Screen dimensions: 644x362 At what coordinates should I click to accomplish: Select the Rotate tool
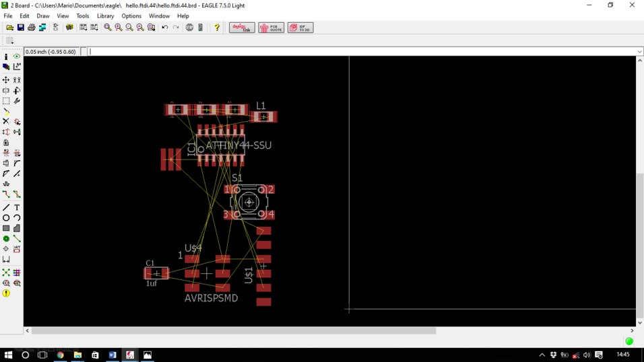pos(17,90)
